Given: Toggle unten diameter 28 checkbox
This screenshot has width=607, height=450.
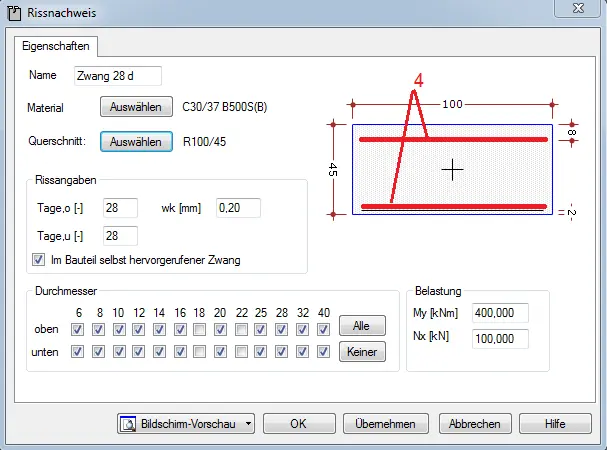Looking at the screenshot, I should pyautogui.click(x=281, y=352).
